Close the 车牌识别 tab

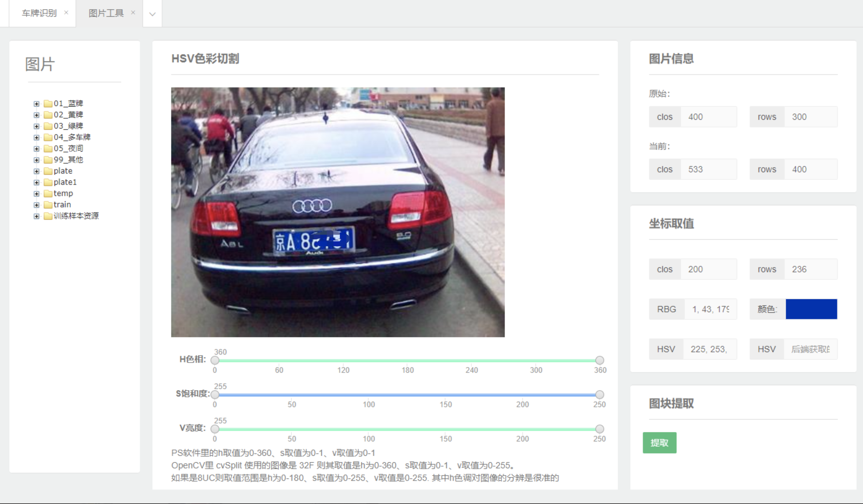point(66,13)
